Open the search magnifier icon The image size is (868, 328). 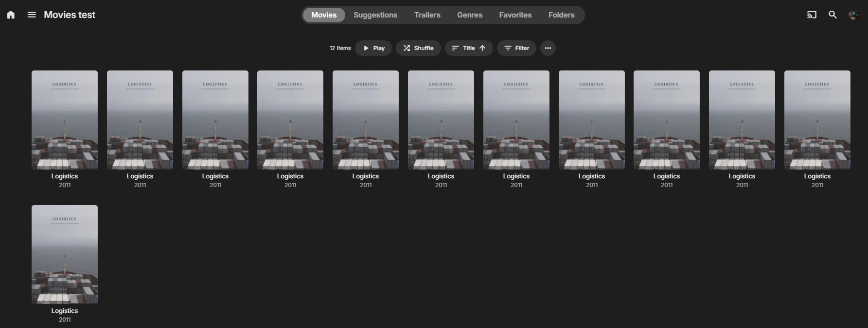[833, 15]
